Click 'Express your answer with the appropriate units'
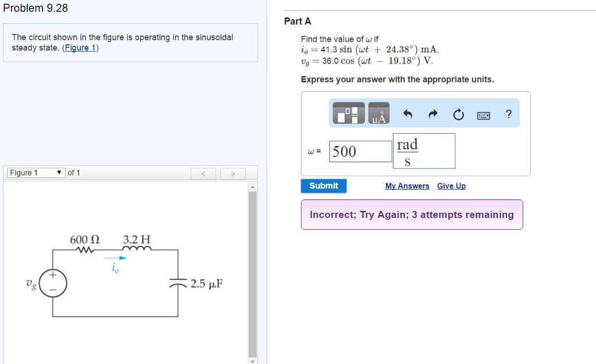 pos(397,79)
